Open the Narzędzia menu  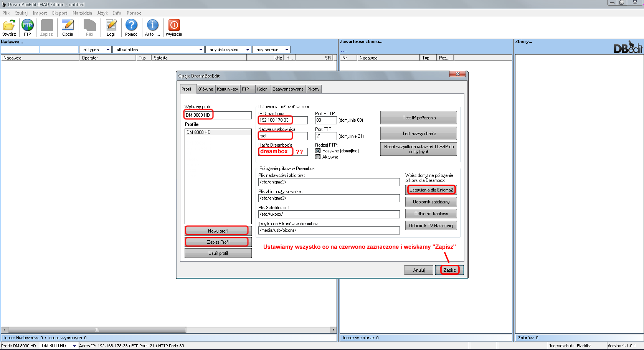point(82,13)
